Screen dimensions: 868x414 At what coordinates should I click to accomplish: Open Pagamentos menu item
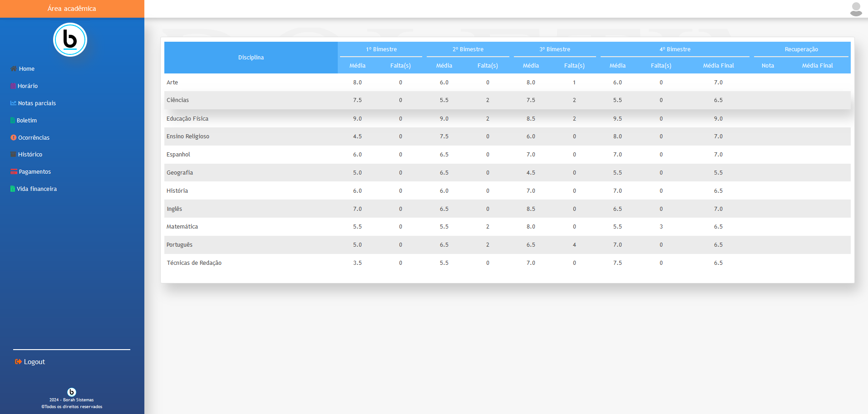(x=31, y=171)
